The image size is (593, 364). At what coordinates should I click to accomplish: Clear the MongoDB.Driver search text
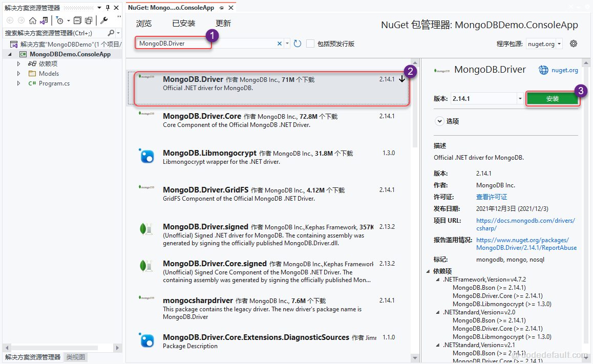click(280, 43)
